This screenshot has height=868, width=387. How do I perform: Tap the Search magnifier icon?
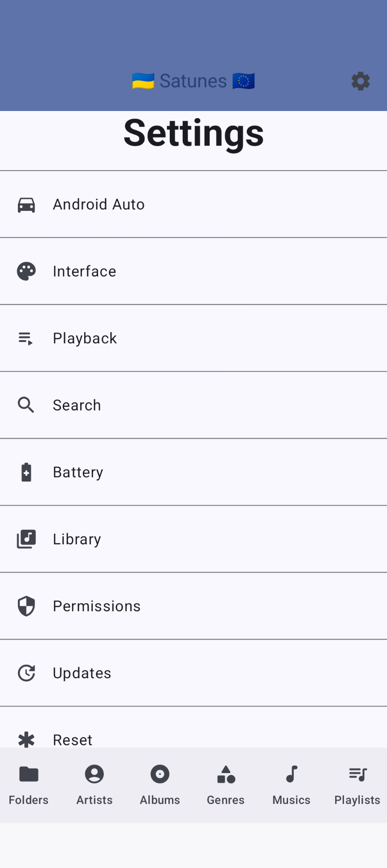(x=26, y=405)
